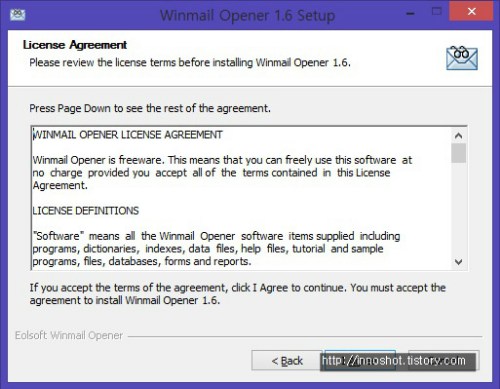Click the license scrollbar thumb
This screenshot has width=500, height=389.
[x=459, y=153]
